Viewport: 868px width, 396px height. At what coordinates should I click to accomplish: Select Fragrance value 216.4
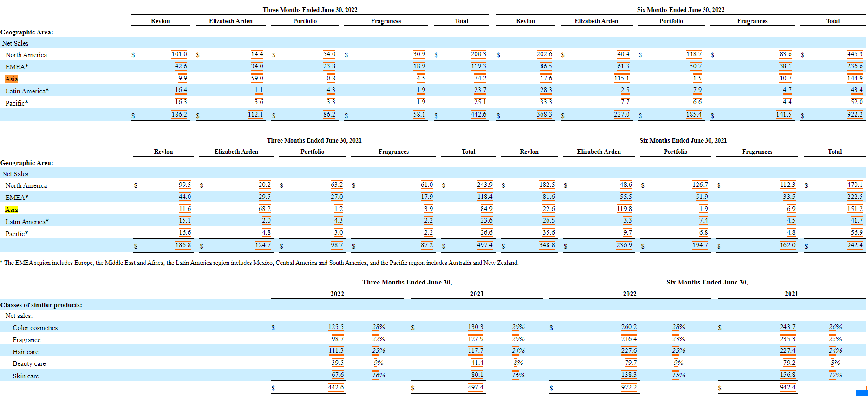pos(629,339)
